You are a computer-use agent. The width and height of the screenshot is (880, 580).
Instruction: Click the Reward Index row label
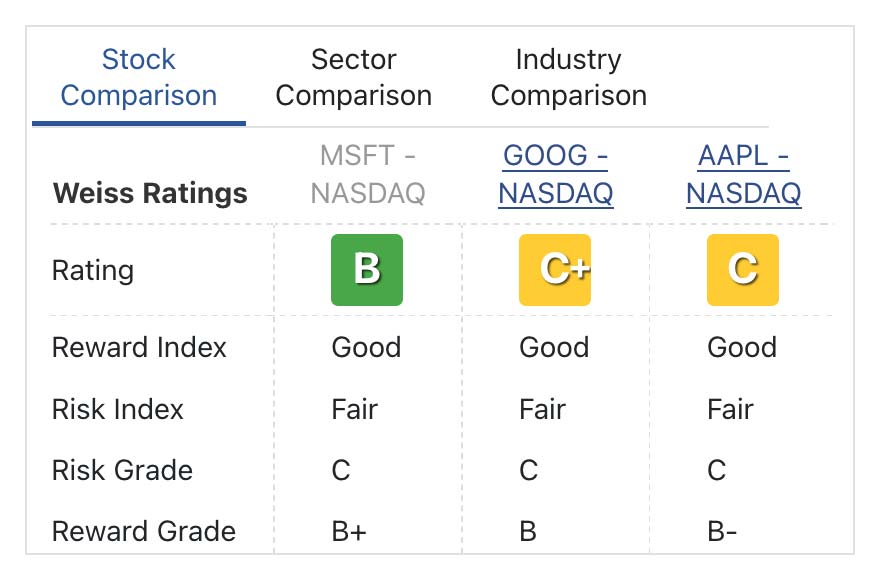pos(139,348)
